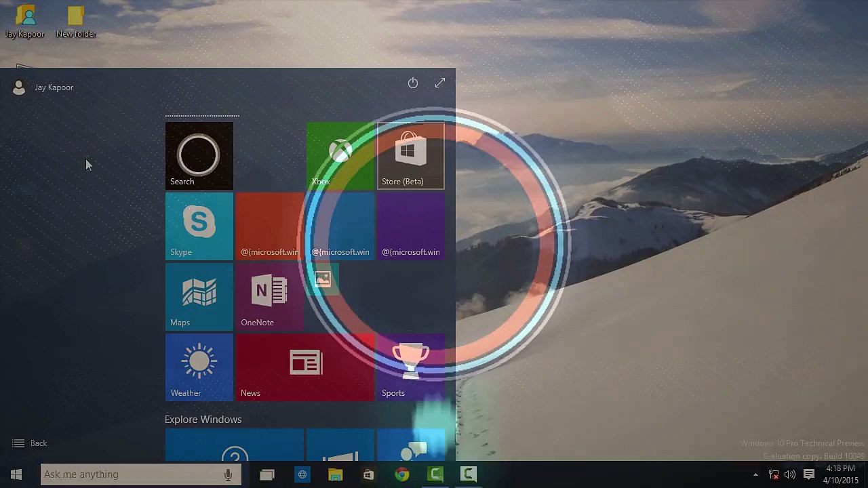Open network status in system tray
Screen dimensions: 868x488
click(774, 474)
